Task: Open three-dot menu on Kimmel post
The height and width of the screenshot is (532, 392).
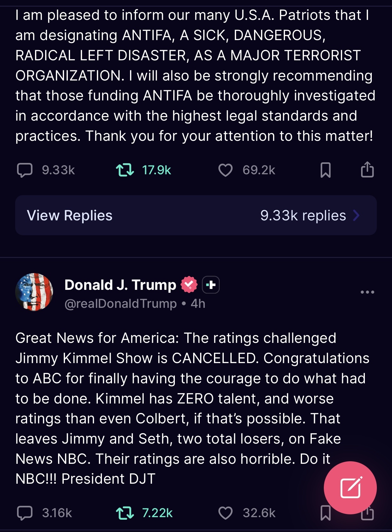Action: (367, 292)
